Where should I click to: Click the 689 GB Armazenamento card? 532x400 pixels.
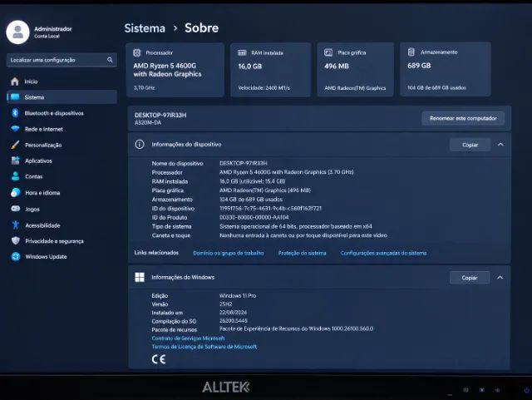[446, 69]
